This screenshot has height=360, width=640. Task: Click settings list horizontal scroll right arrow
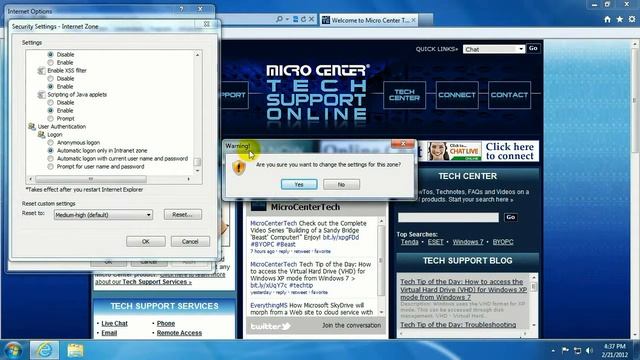189,179
